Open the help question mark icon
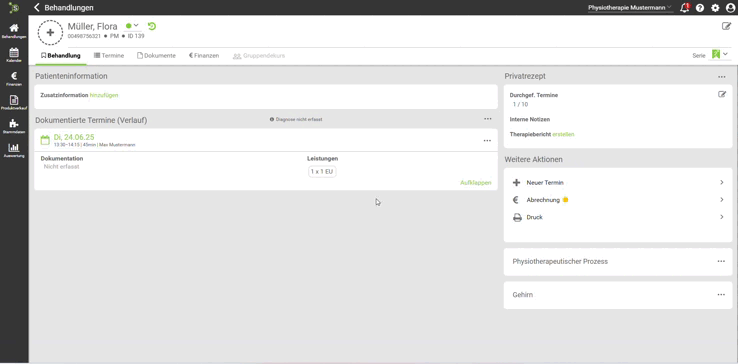This screenshot has height=364, width=738. pos(700,8)
